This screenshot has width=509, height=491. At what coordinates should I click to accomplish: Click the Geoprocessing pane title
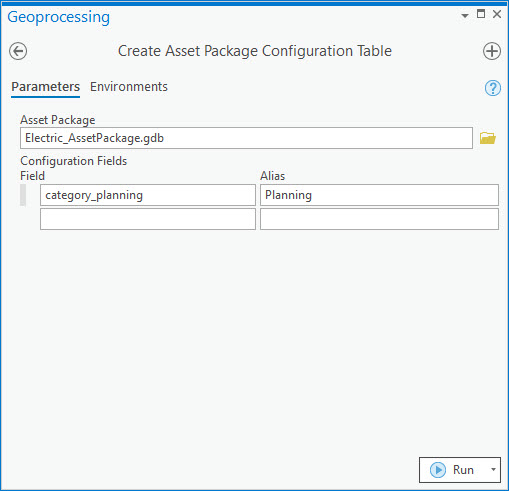tap(58, 17)
